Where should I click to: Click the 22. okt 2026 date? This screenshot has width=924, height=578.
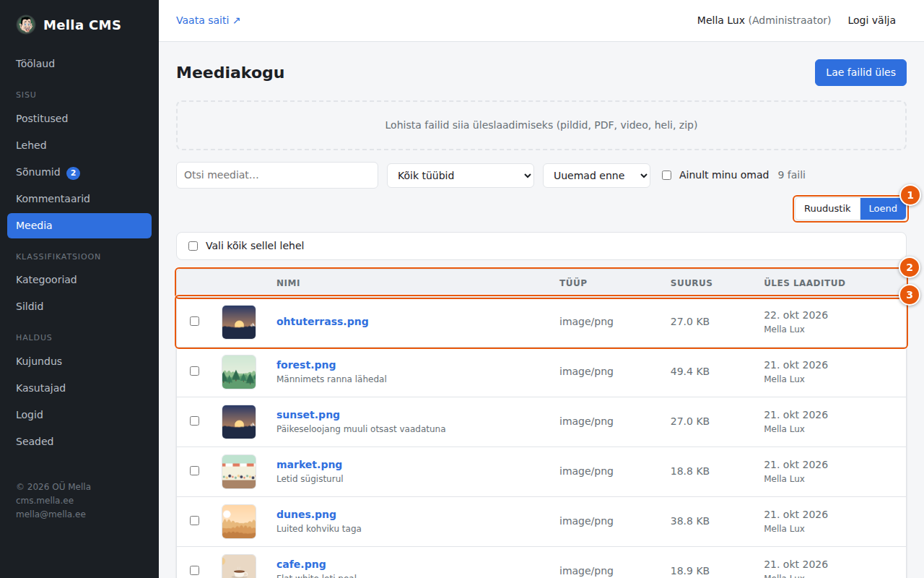[x=796, y=315]
